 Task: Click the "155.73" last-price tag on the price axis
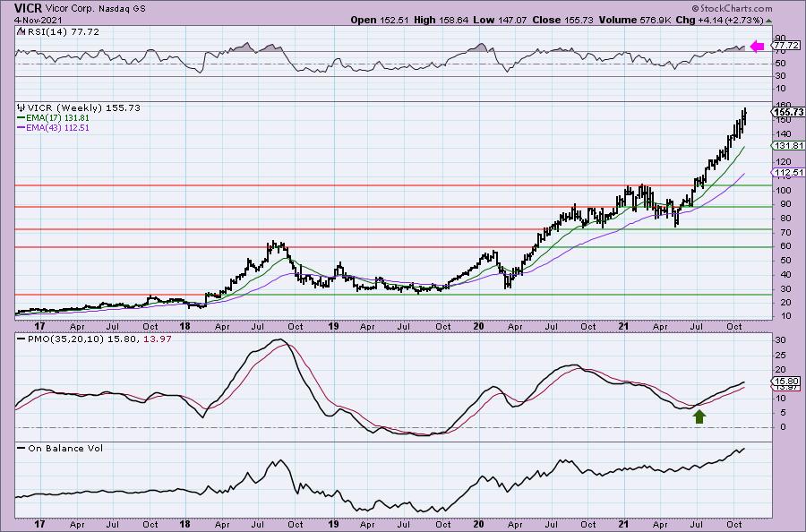tap(788, 112)
